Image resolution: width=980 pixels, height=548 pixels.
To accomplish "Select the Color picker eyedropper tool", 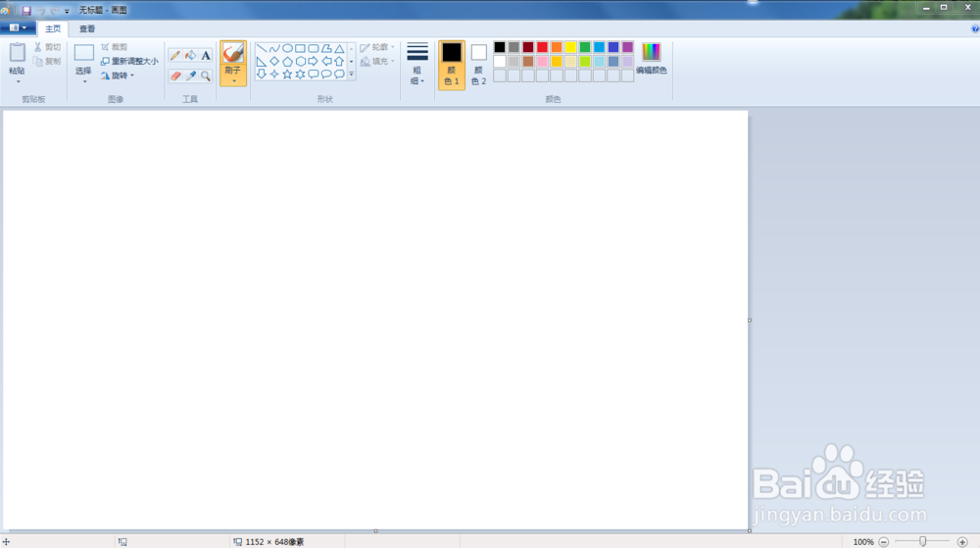I will tap(191, 75).
